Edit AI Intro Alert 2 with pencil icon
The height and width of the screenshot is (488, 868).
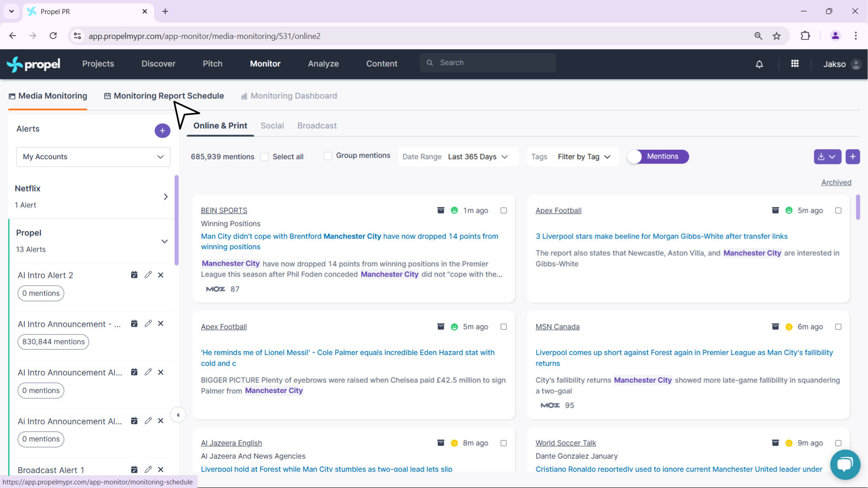[x=148, y=275]
